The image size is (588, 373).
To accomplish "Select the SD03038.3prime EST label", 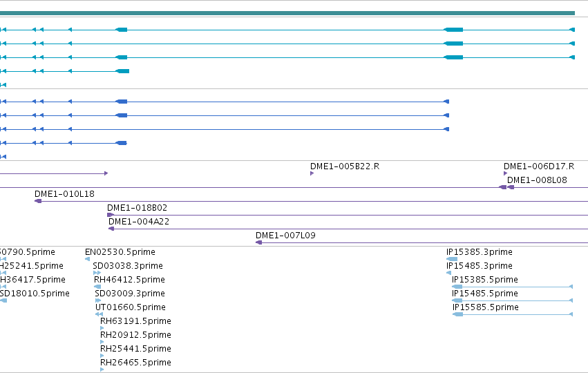I will (x=128, y=266).
